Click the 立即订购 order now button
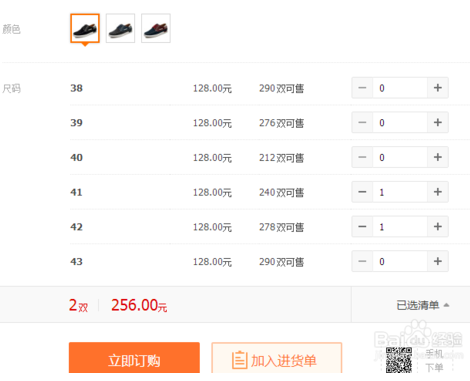This screenshot has height=381, width=470. point(134,358)
